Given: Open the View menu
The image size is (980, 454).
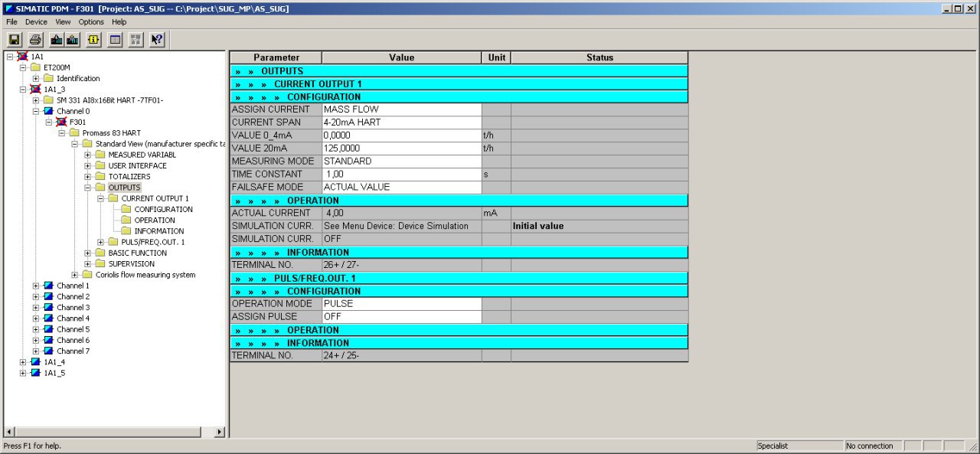Looking at the screenshot, I should coord(63,22).
